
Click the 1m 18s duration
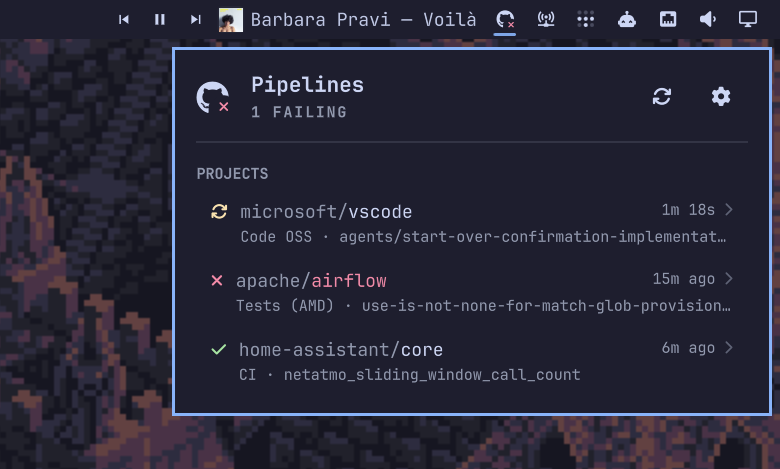point(688,210)
